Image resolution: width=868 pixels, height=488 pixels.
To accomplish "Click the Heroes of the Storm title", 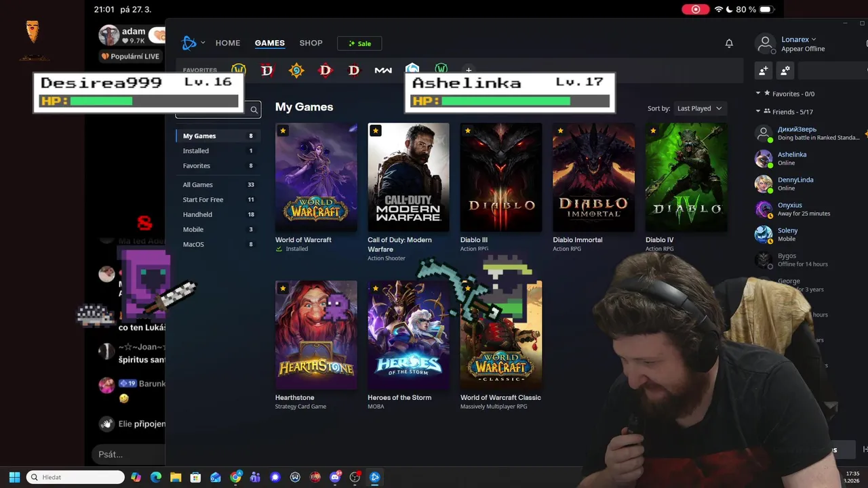I will coord(399,398).
